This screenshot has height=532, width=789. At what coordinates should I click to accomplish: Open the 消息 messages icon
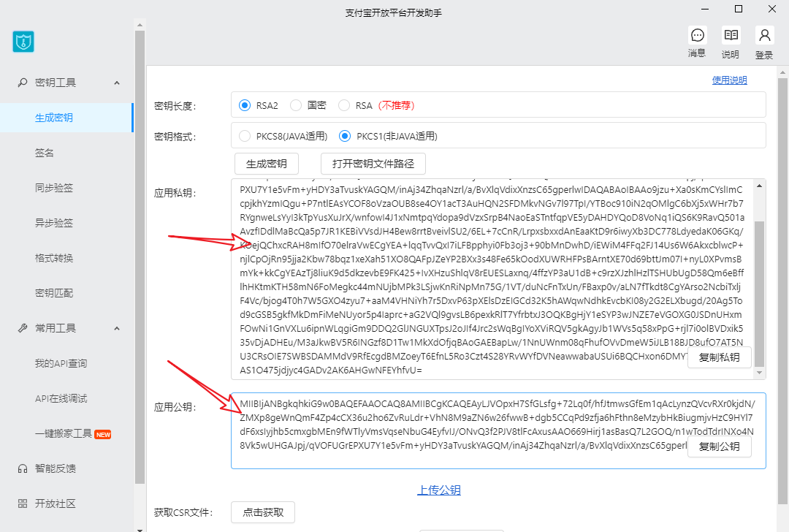pos(698,35)
